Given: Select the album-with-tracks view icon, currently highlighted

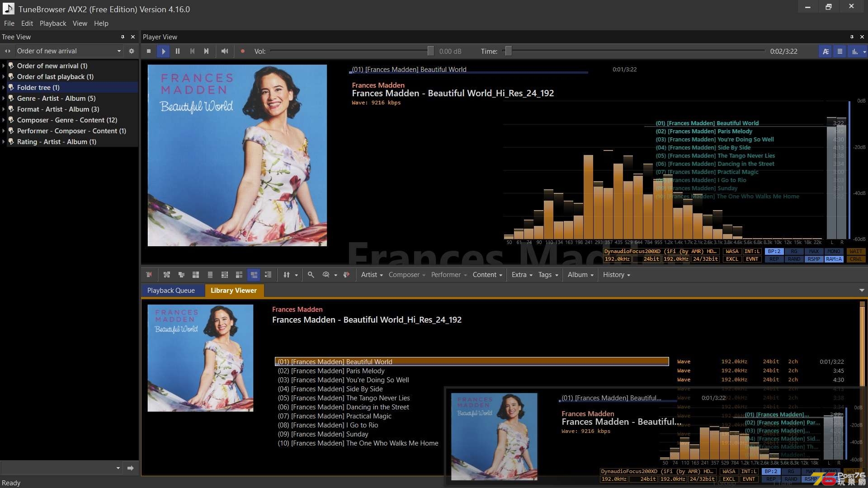Looking at the screenshot, I should (254, 275).
